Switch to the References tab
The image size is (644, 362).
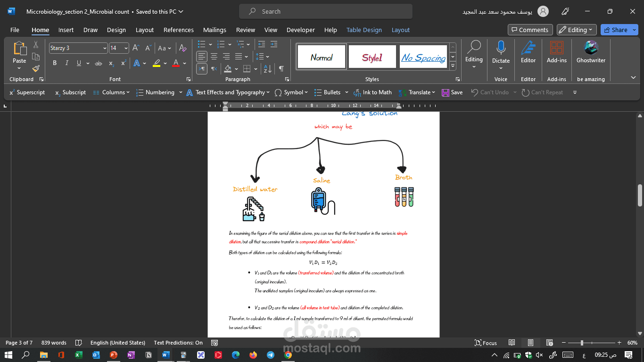179,30
